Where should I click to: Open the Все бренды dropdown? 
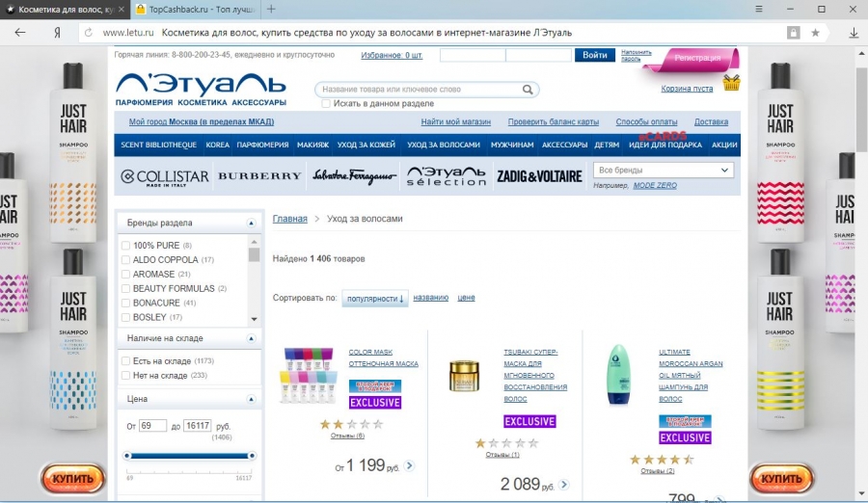pyautogui.click(x=664, y=171)
